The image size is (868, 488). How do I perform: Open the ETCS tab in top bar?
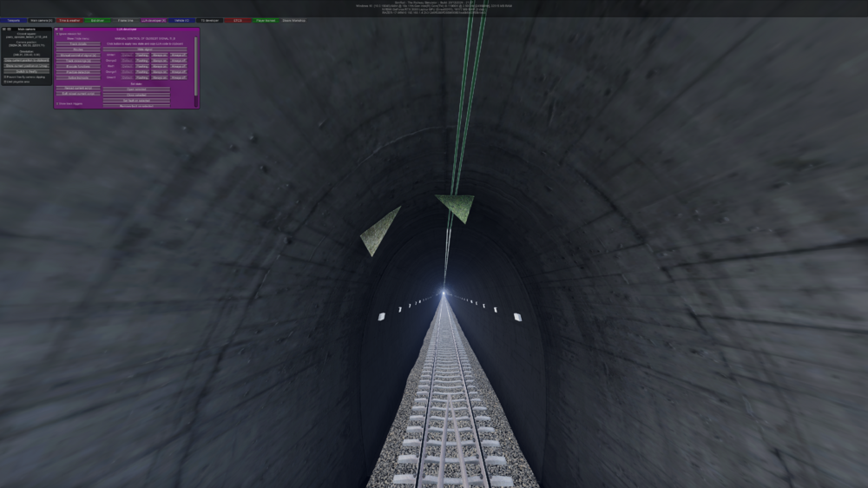pos(237,20)
